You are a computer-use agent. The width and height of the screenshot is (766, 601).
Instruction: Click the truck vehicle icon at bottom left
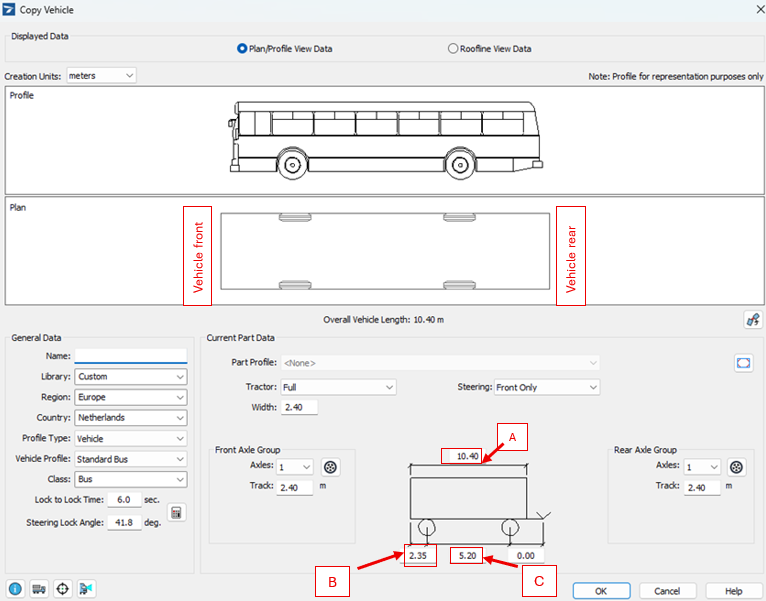(x=39, y=588)
